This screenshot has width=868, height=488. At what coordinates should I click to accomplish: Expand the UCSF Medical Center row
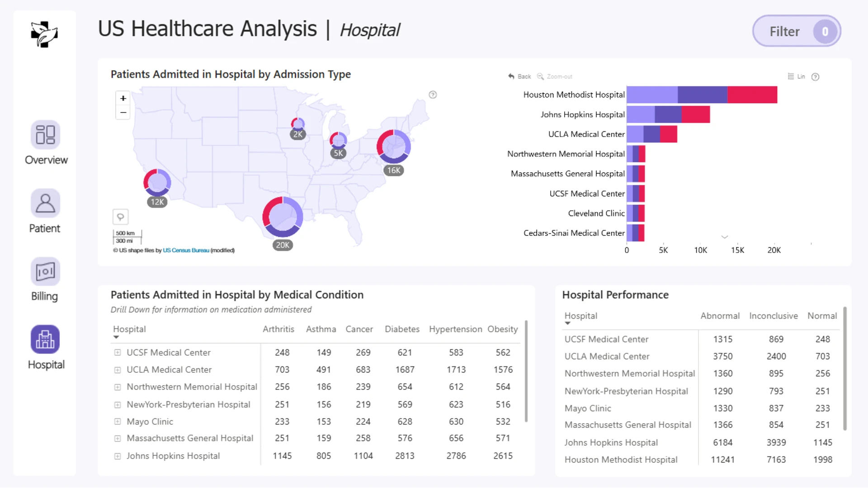118,352
